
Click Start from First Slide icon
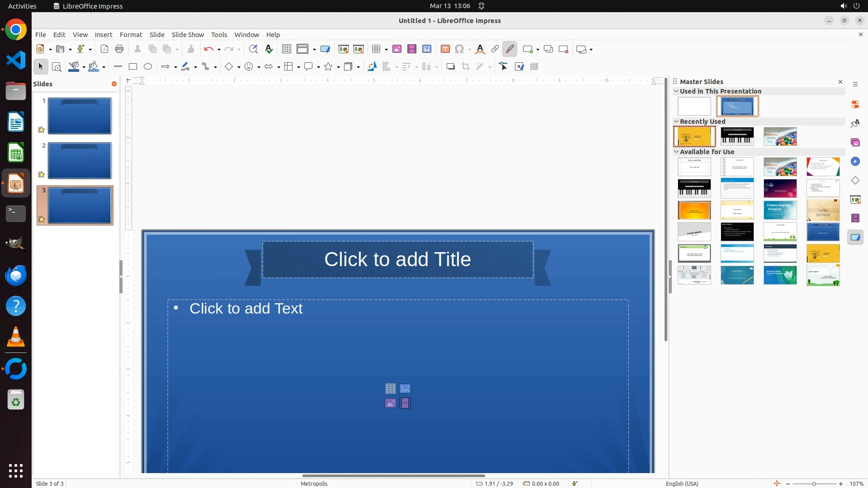point(344,49)
